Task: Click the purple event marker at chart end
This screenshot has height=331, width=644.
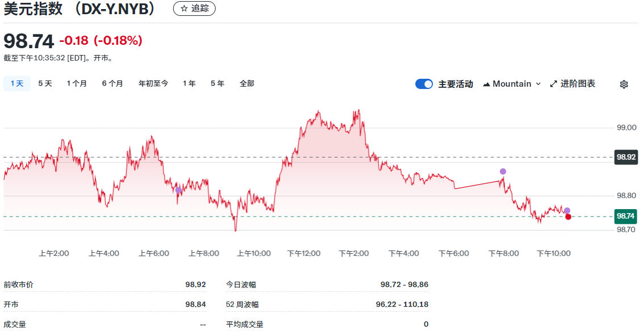Action: coord(567,210)
